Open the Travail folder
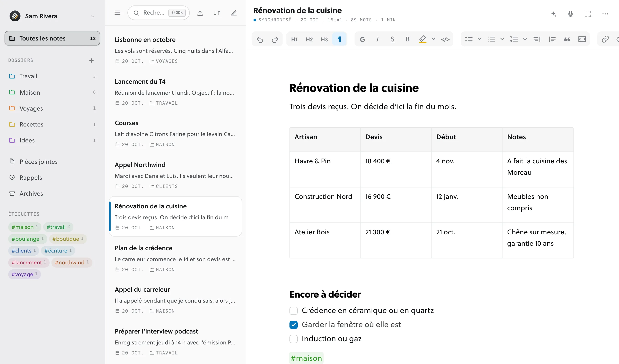Viewport: 619px width, 364px height. pos(52,76)
